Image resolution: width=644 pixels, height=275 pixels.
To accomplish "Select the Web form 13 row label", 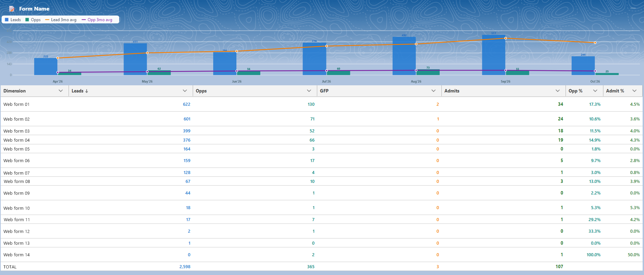I will pyautogui.click(x=16, y=243).
